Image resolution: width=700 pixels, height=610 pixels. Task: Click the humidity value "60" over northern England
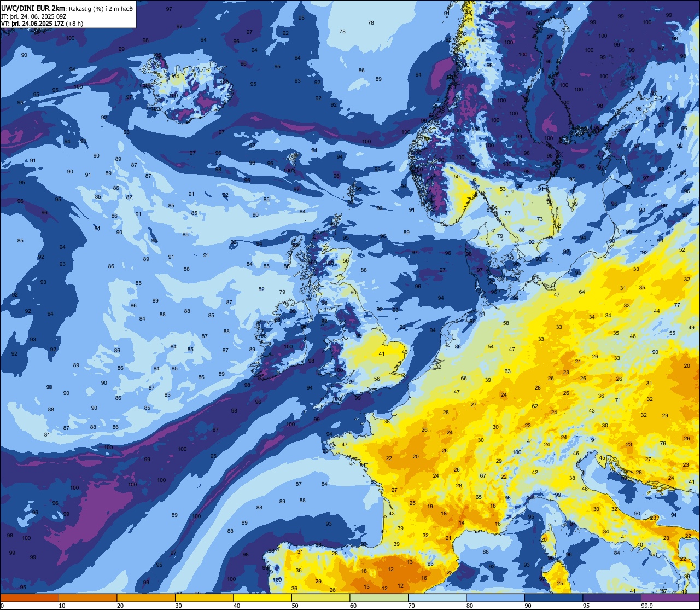[353, 292]
